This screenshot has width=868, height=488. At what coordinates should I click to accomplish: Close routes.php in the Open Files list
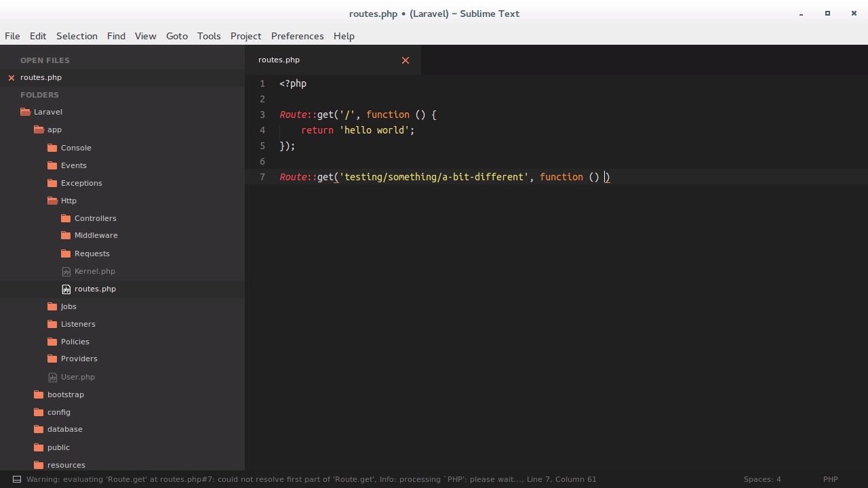click(11, 77)
